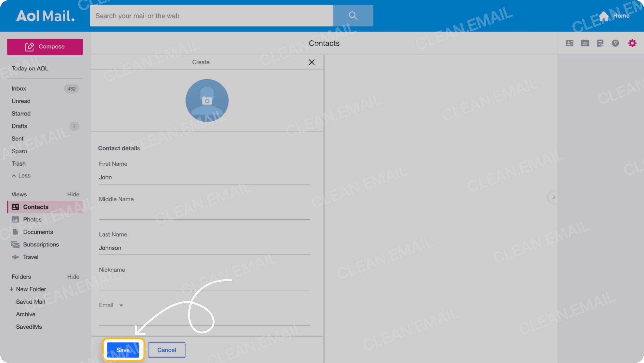The height and width of the screenshot is (363, 644).
Task: Hide the Folders section
Action: (73, 277)
